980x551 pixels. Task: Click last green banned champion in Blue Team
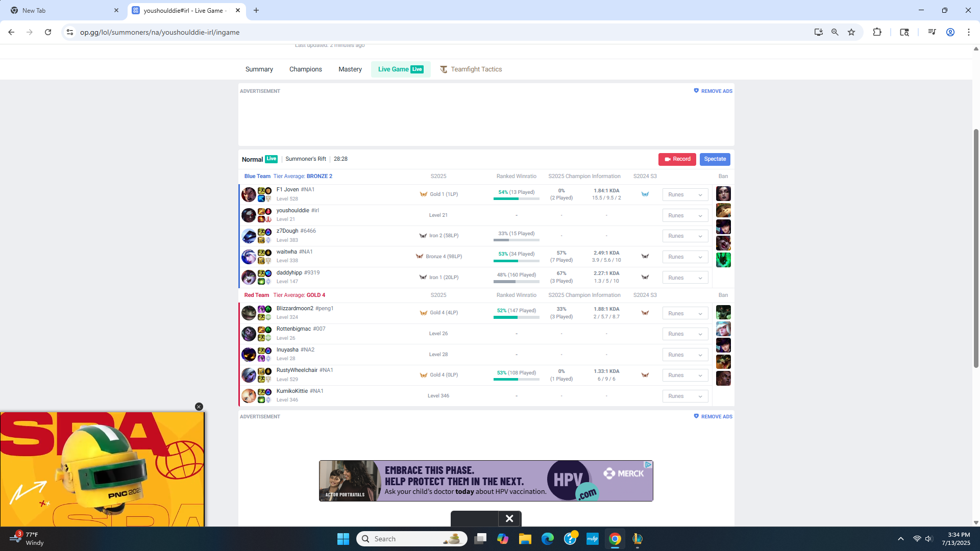click(723, 260)
